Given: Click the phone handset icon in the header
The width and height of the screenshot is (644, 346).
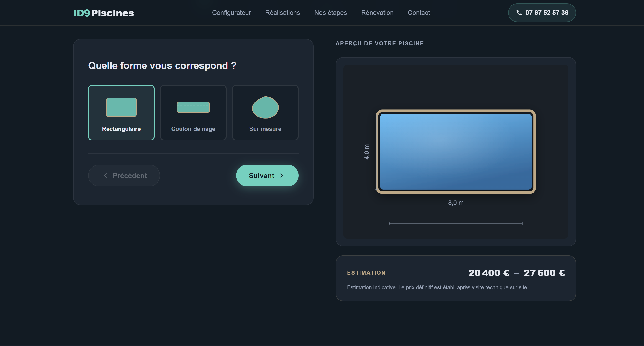Looking at the screenshot, I should coord(519,13).
